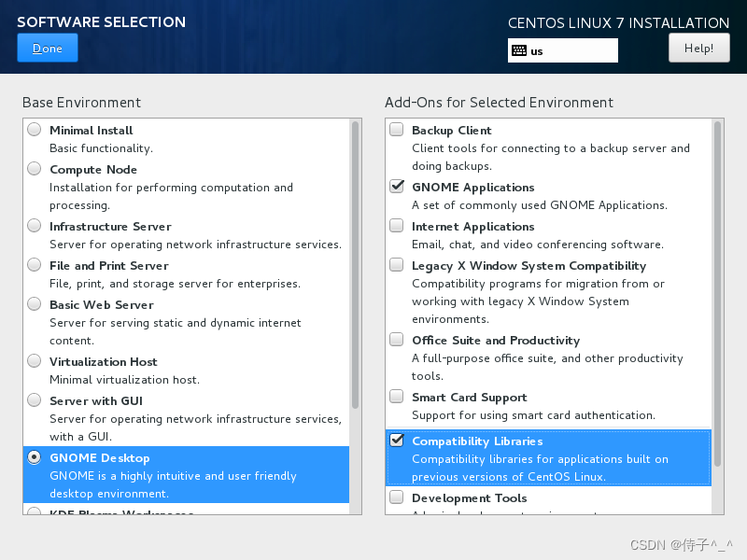This screenshot has height=560, width=747.
Task: Choose the Compute Node radio button
Action: click(35, 169)
